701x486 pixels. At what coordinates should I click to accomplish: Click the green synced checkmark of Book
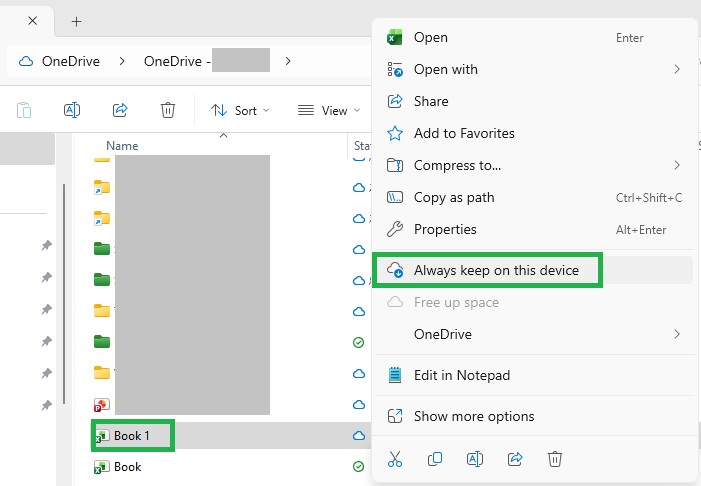pos(359,467)
